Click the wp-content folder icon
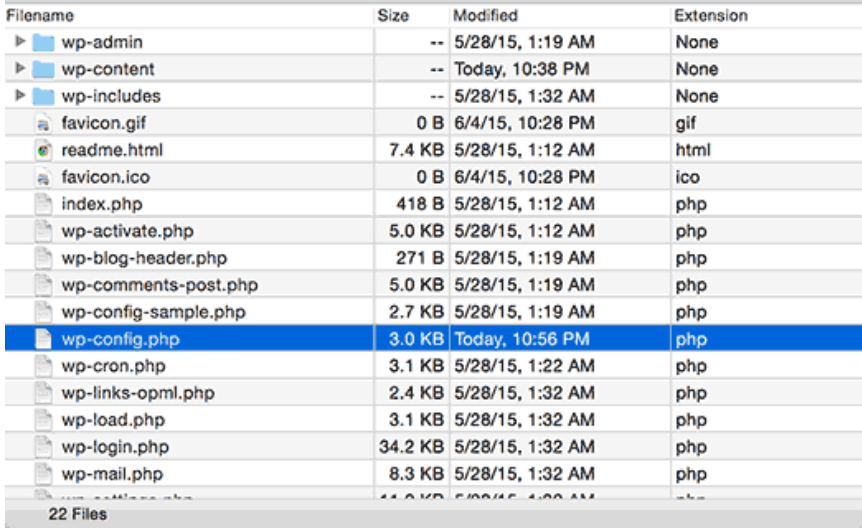 tap(43, 69)
